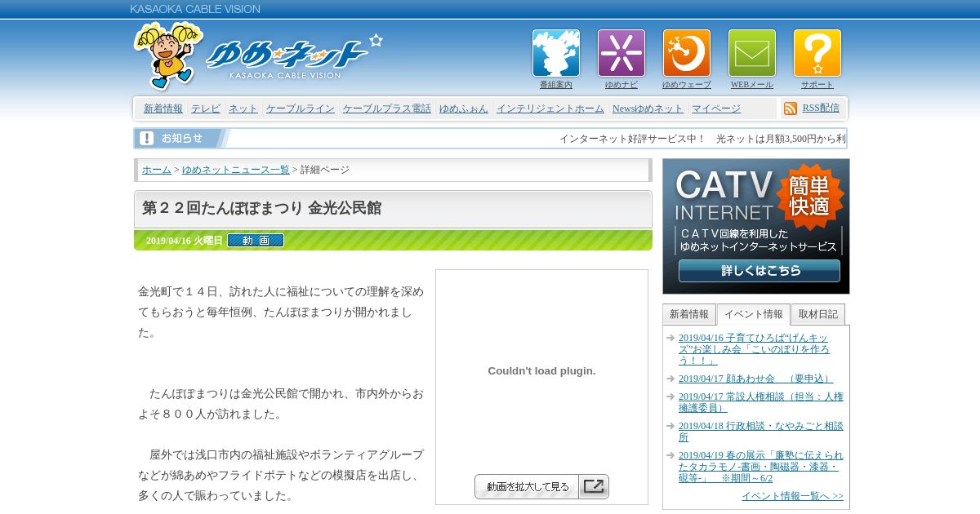Screen dimensions: 980x514
Task: Click the 詳しくはこちら banner button
Action: click(x=759, y=271)
